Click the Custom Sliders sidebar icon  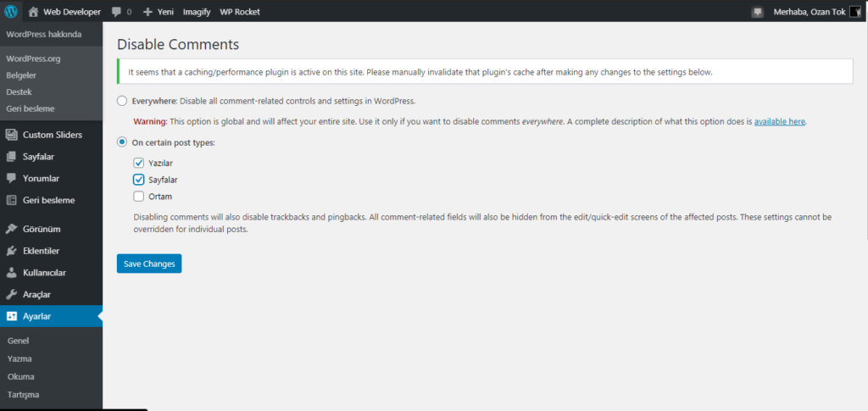coord(12,135)
